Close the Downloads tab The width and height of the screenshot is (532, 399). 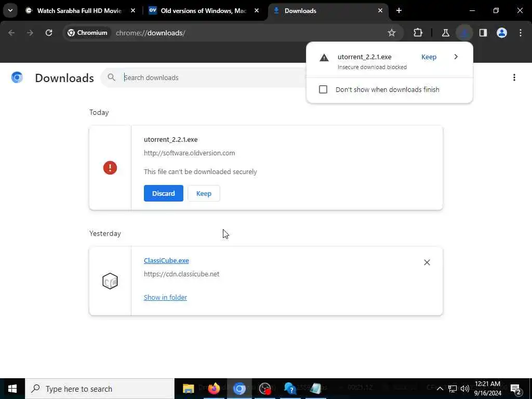click(x=380, y=11)
